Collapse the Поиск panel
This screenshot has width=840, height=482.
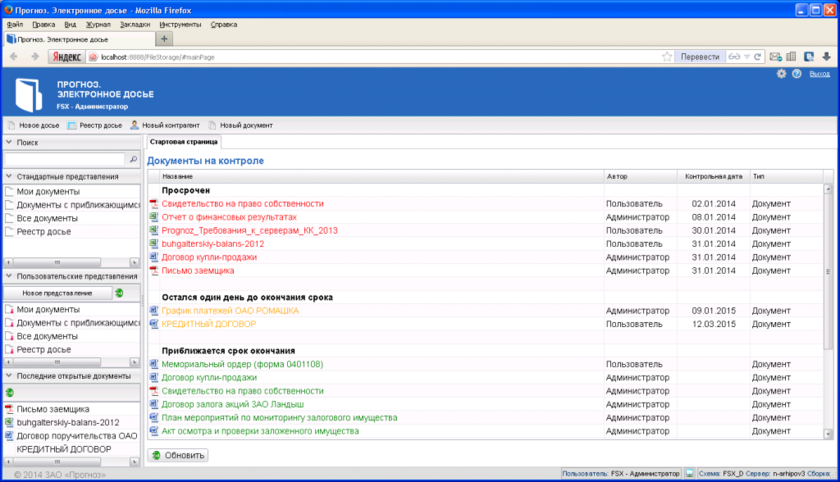coord(9,143)
